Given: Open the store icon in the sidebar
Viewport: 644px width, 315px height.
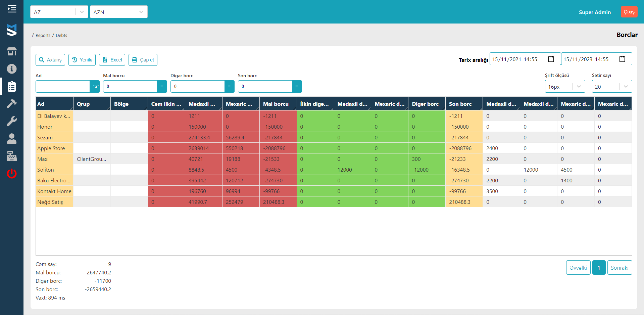Looking at the screenshot, I should [x=12, y=51].
